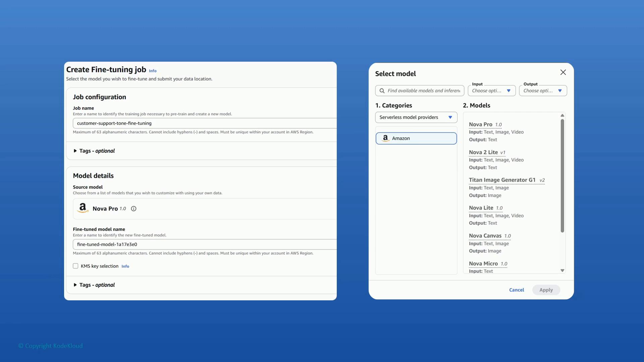Click 'Input: Text, Image' under Nova Canvas
This screenshot has height=362, width=644.
pos(489,244)
